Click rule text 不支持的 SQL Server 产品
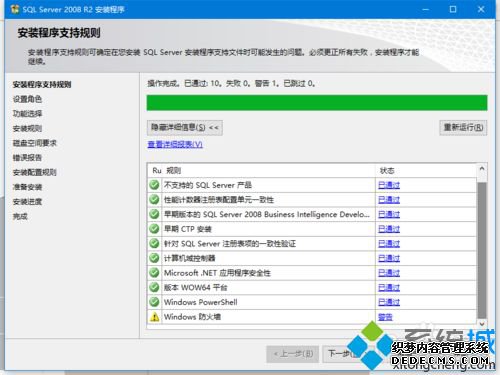The height and width of the screenshot is (375, 500). [x=208, y=185]
